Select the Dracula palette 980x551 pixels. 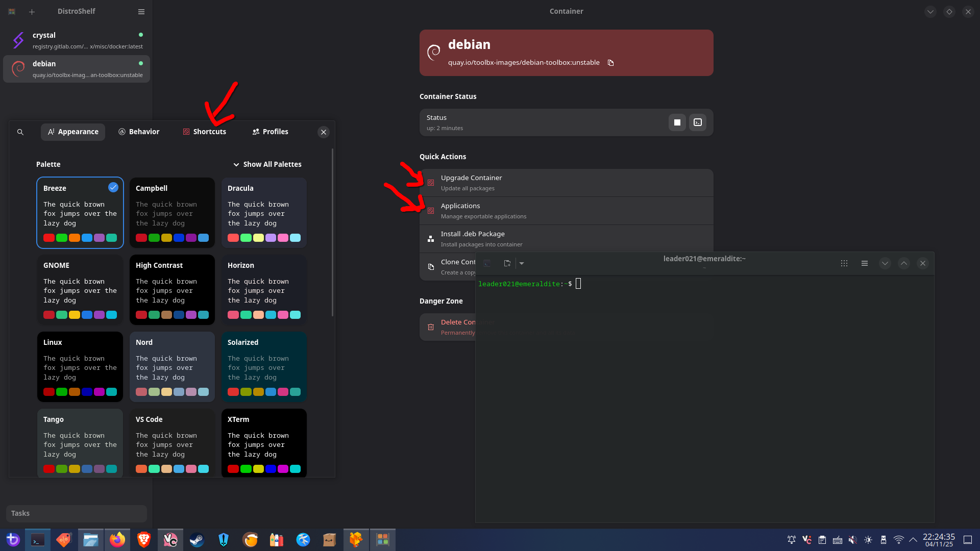[264, 213]
